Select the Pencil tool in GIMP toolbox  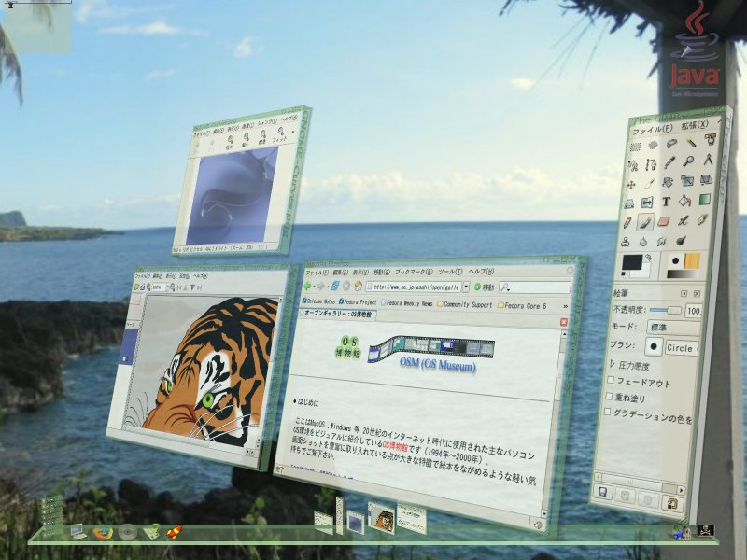[626, 223]
